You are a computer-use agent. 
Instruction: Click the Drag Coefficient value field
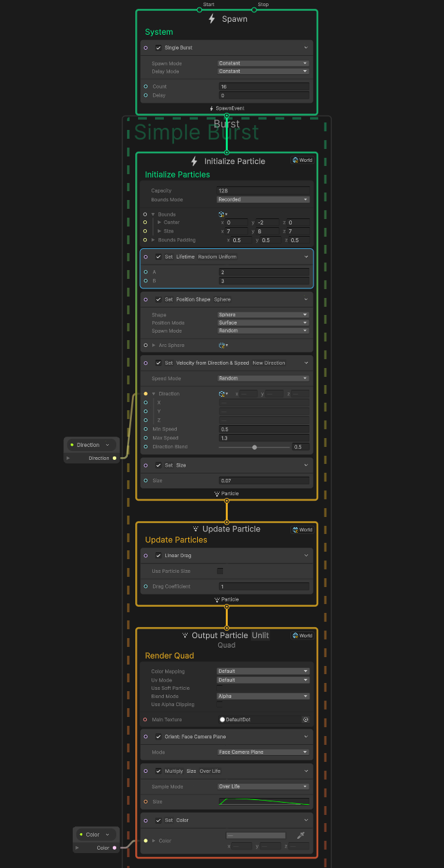[x=264, y=586]
